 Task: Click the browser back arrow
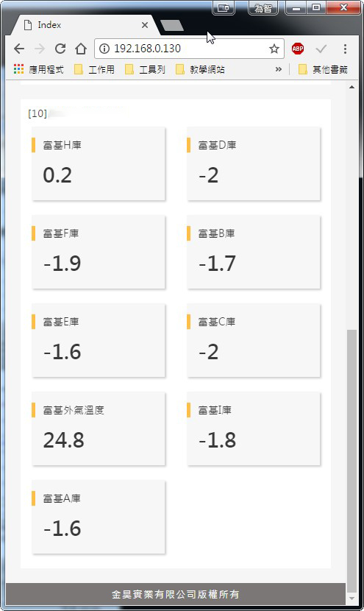[x=19, y=49]
